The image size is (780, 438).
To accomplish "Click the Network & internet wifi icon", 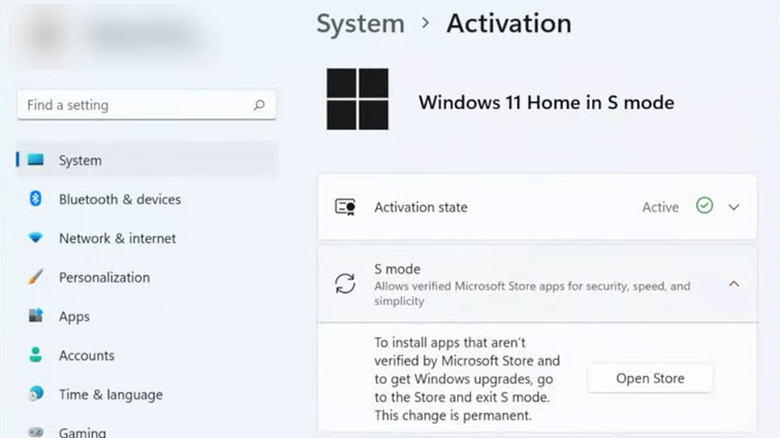I will [37, 238].
